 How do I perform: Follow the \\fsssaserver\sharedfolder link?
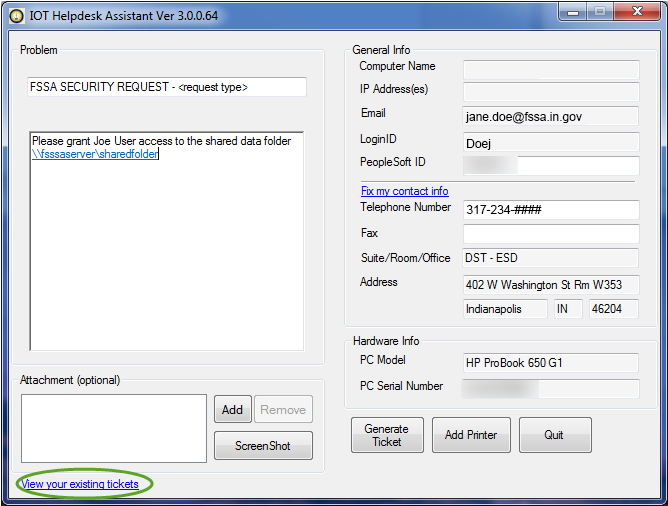tap(95, 155)
